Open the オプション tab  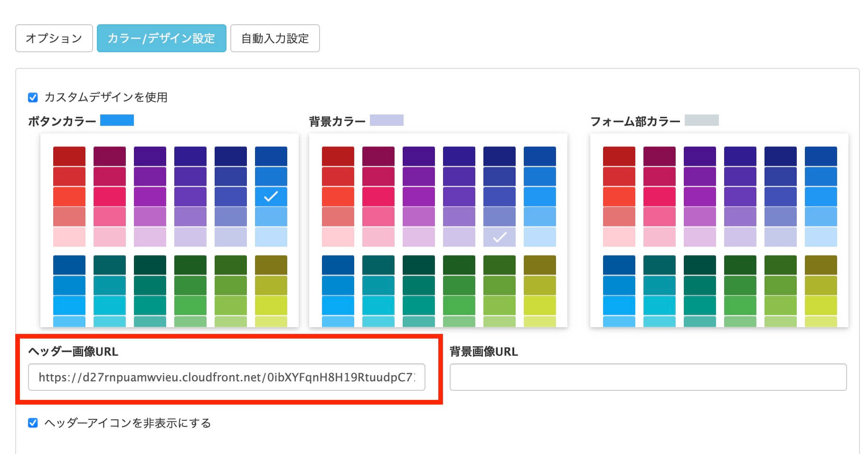coord(54,38)
